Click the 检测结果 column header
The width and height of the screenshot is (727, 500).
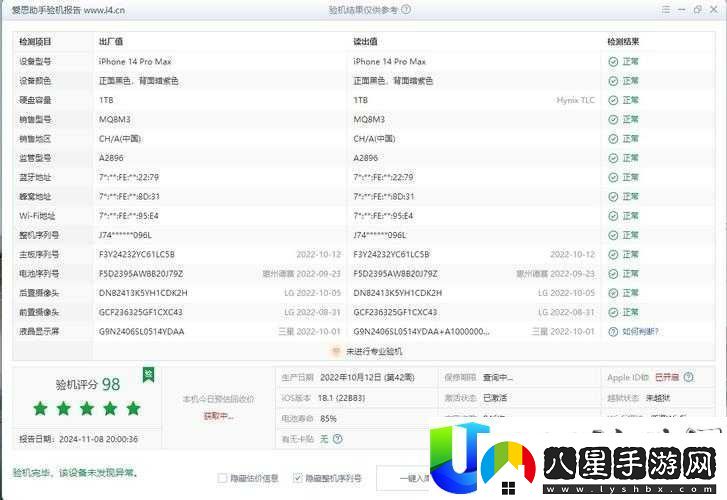(x=623, y=42)
